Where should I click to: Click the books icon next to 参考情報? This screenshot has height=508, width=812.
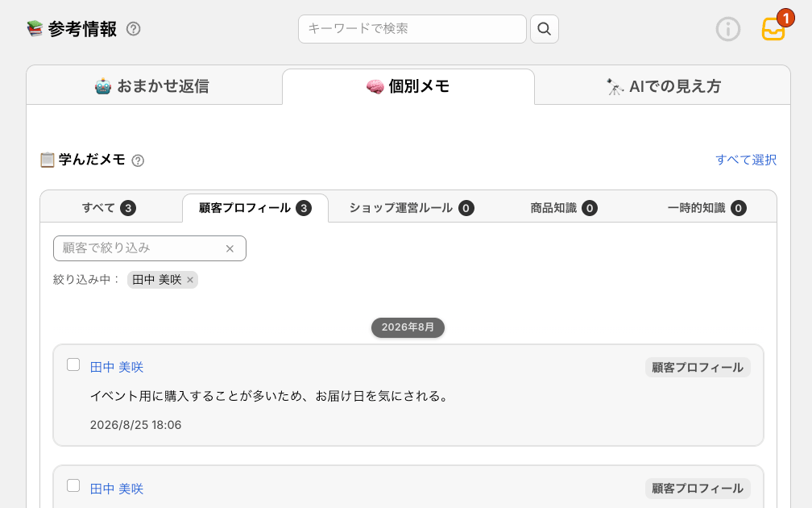[35, 28]
